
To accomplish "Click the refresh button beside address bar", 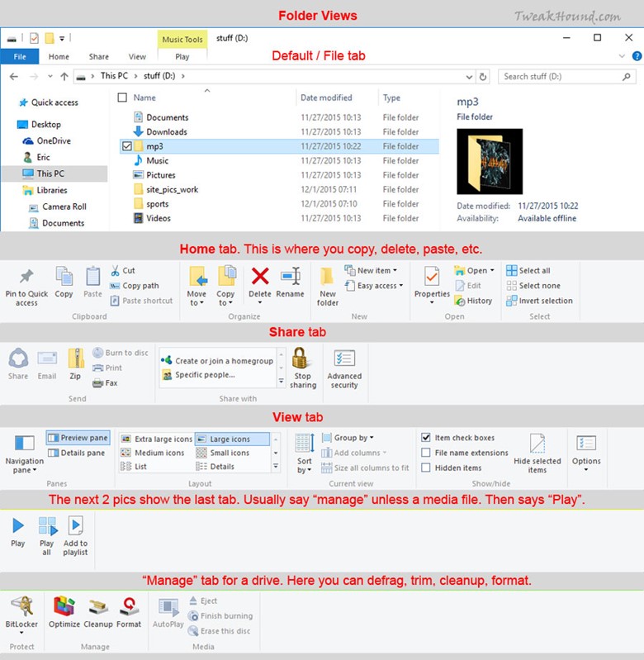I will click(x=483, y=77).
